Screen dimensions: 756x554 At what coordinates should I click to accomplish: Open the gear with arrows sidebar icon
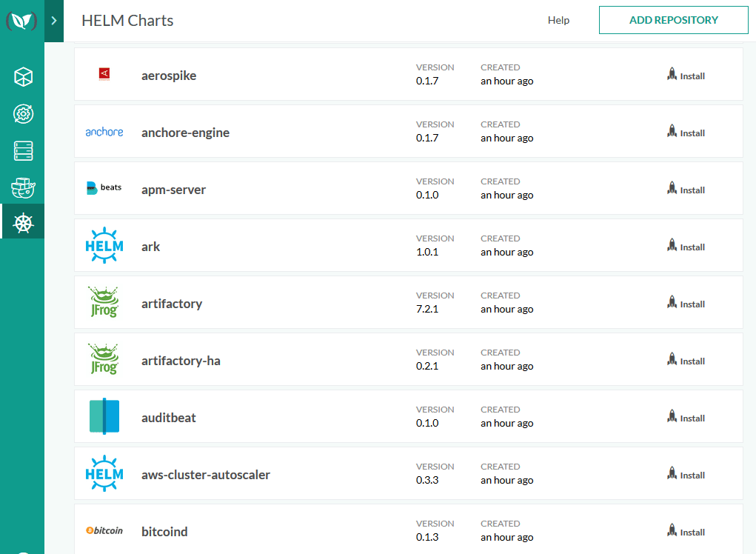[x=24, y=114]
